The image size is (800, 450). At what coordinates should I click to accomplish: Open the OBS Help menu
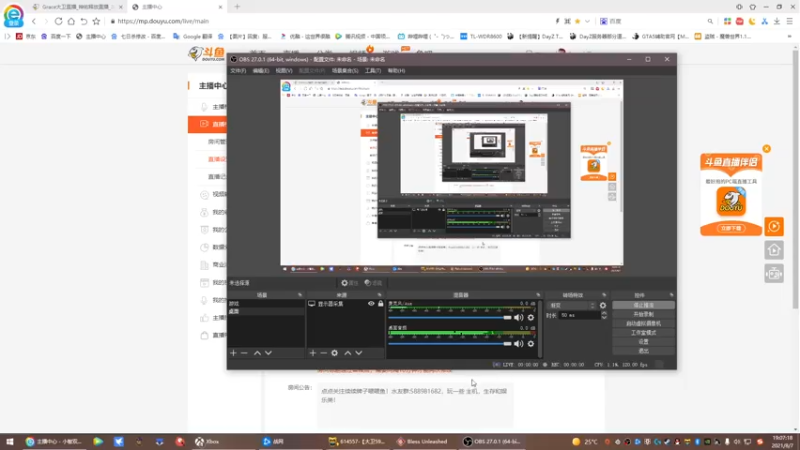pyautogui.click(x=396, y=71)
